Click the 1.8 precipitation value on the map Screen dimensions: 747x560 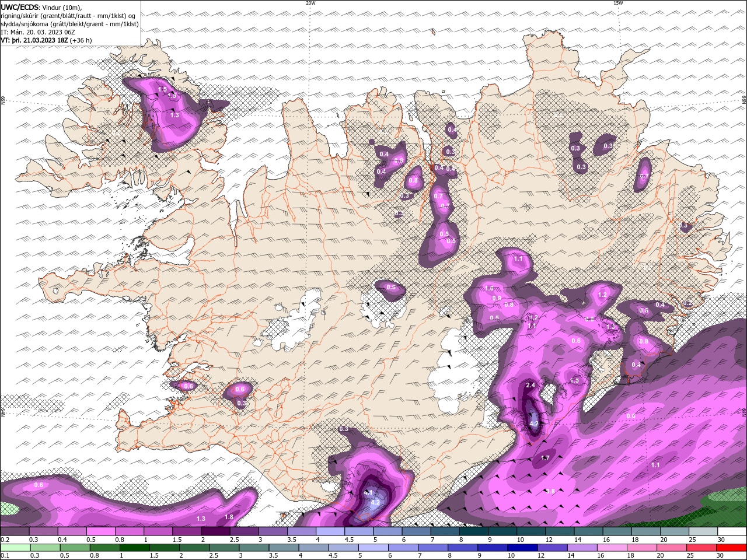pyautogui.click(x=229, y=517)
